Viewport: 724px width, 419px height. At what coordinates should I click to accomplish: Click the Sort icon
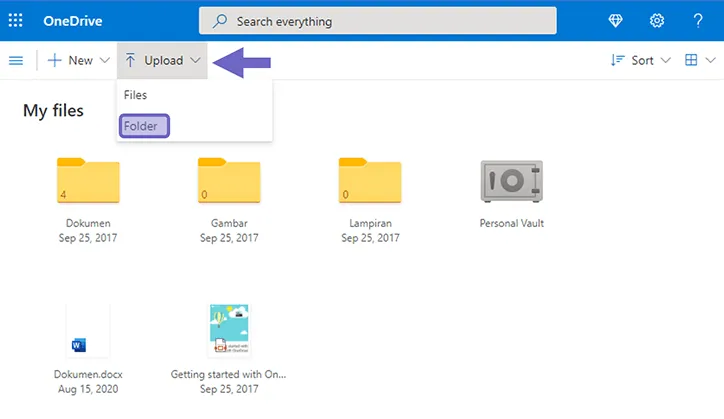(617, 61)
